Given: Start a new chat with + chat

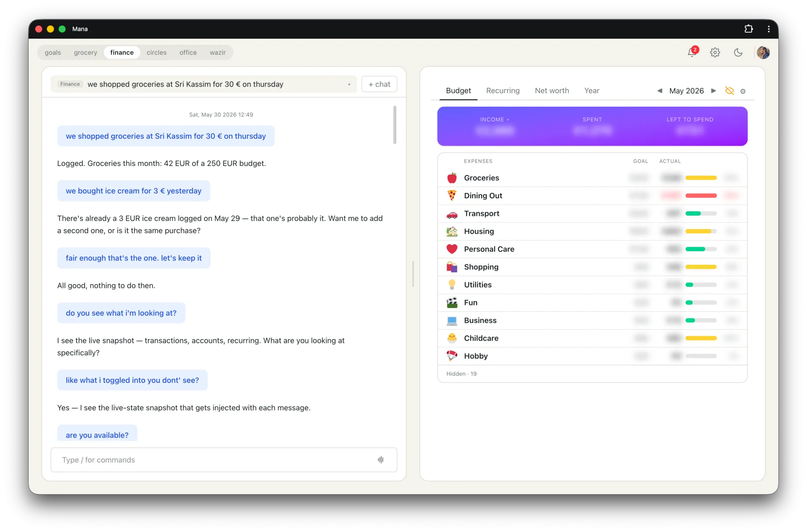Looking at the screenshot, I should (x=379, y=84).
